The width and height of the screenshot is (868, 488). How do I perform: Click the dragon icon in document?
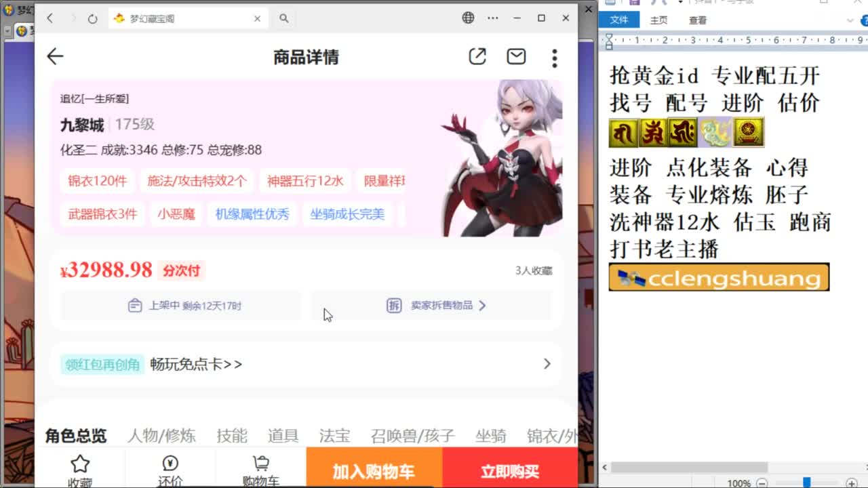pos(715,132)
